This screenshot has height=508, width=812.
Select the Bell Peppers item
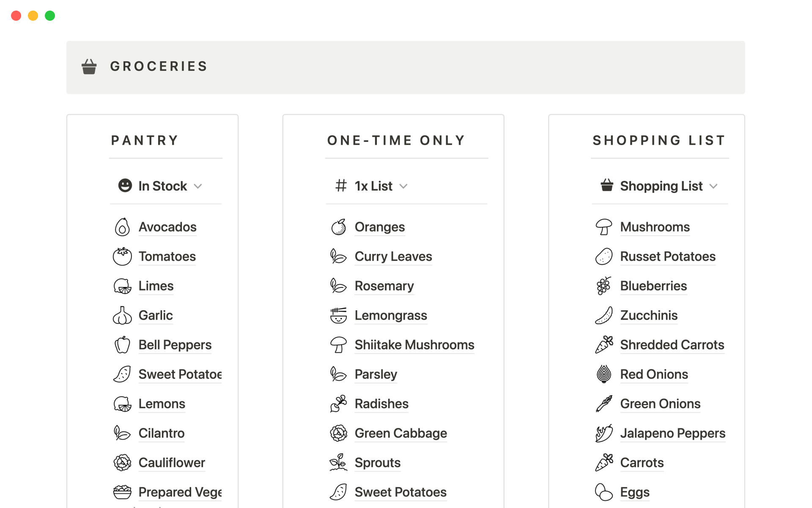click(x=175, y=345)
